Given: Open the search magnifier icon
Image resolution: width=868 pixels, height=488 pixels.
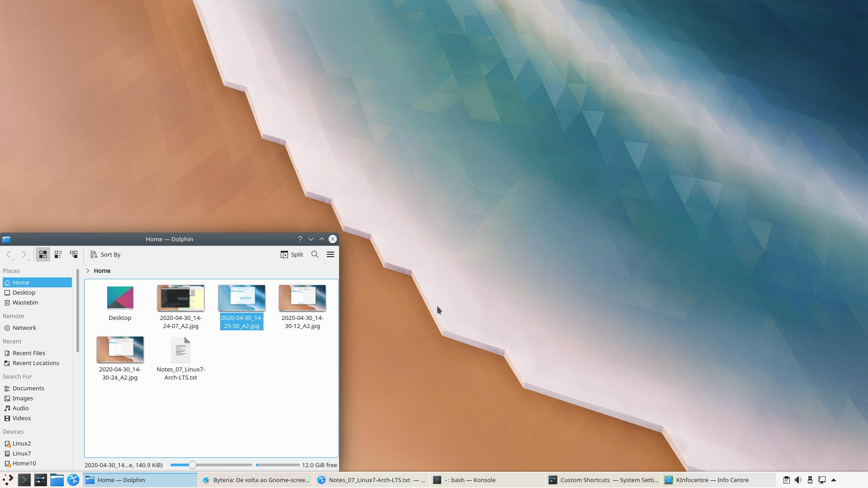Looking at the screenshot, I should pos(315,254).
